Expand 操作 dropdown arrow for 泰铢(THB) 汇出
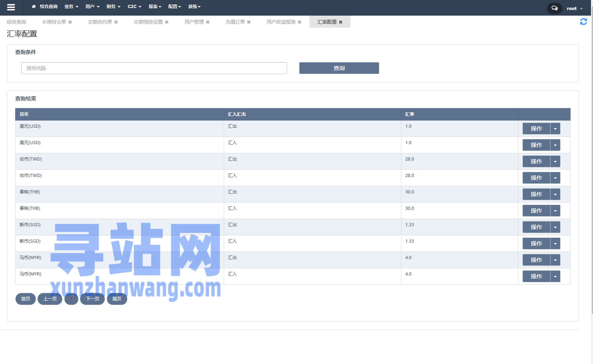593x364 pixels. 555,194
